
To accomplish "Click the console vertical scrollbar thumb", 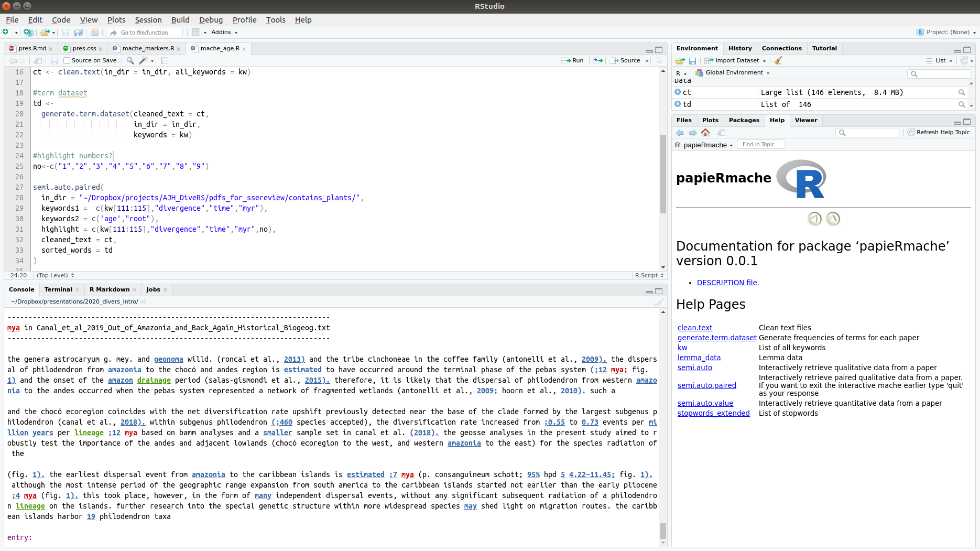I will (663, 531).
